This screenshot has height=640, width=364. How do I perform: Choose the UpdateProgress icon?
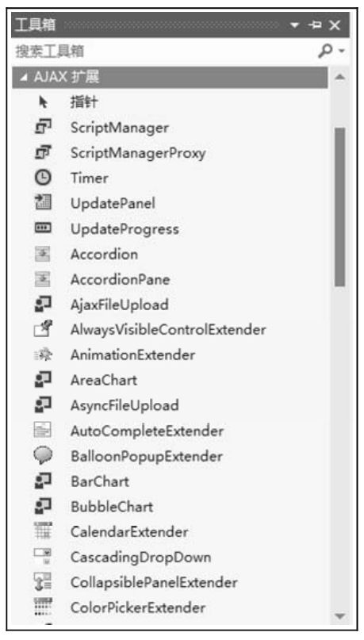(x=43, y=228)
